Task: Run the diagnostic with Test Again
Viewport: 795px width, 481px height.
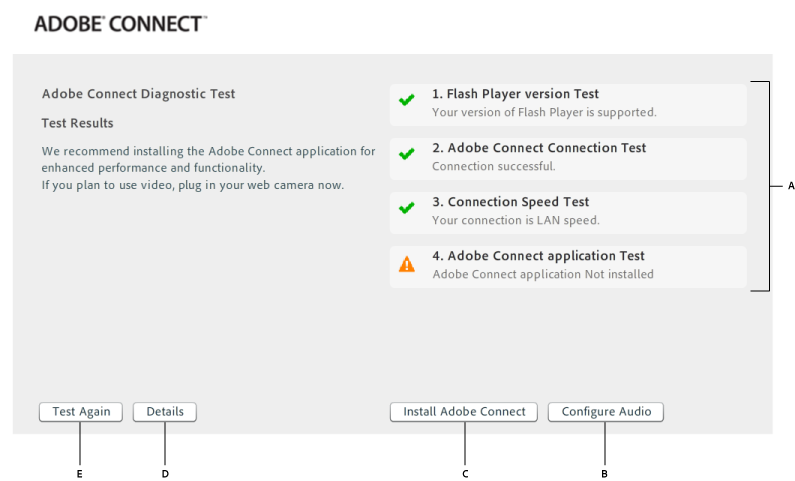Action: coord(81,412)
